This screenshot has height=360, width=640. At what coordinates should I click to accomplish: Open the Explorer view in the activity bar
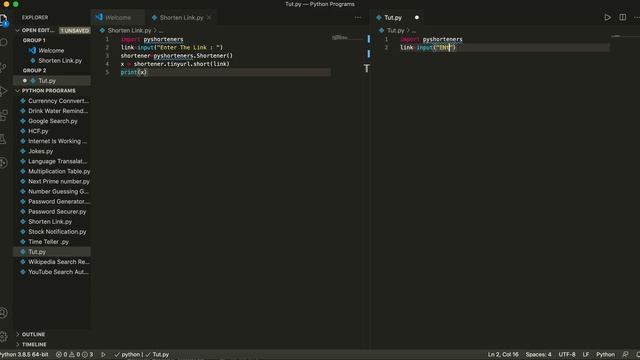click(4, 19)
